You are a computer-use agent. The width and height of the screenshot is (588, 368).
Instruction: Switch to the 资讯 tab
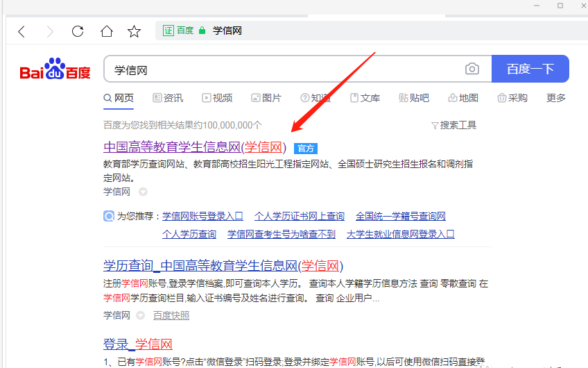click(168, 98)
